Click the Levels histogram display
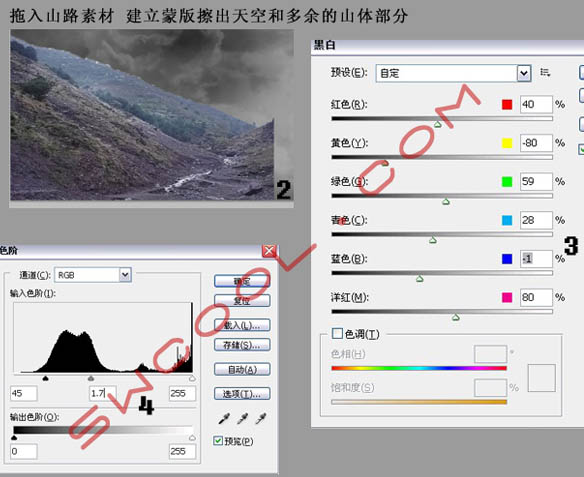This screenshot has width=584, height=477. click(x=103, y=337)
